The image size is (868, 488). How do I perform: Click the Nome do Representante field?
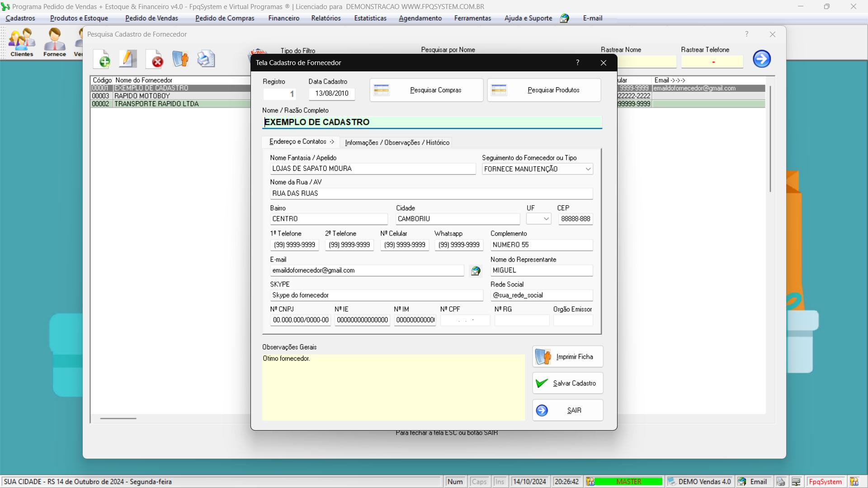[x=542, y=271]
